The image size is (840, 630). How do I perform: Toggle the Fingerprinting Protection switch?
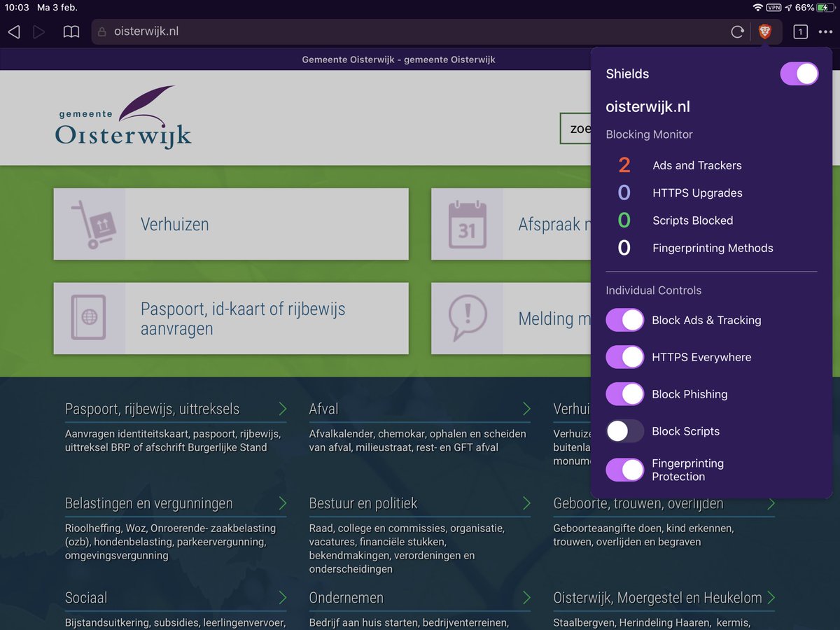click(x=624, y=470)
